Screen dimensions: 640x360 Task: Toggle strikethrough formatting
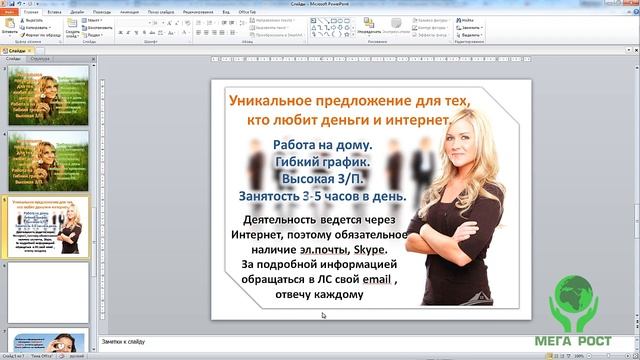pos(152,33)
